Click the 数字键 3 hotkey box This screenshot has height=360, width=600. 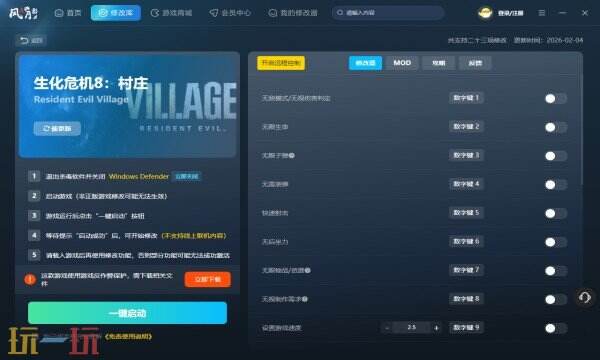(466, 155)
